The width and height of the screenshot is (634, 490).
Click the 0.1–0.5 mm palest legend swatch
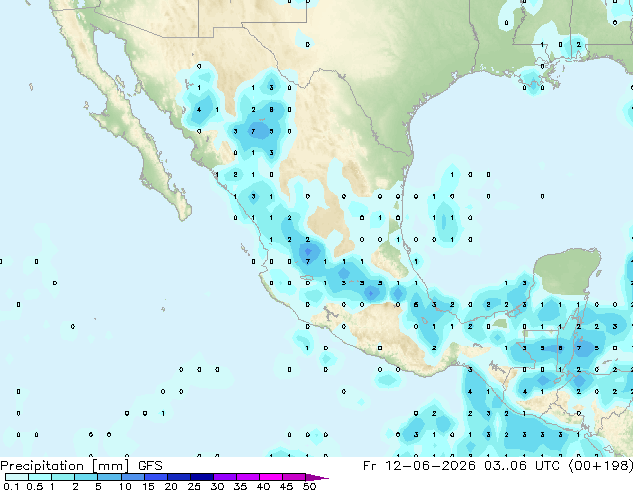(x=17, y=477)
